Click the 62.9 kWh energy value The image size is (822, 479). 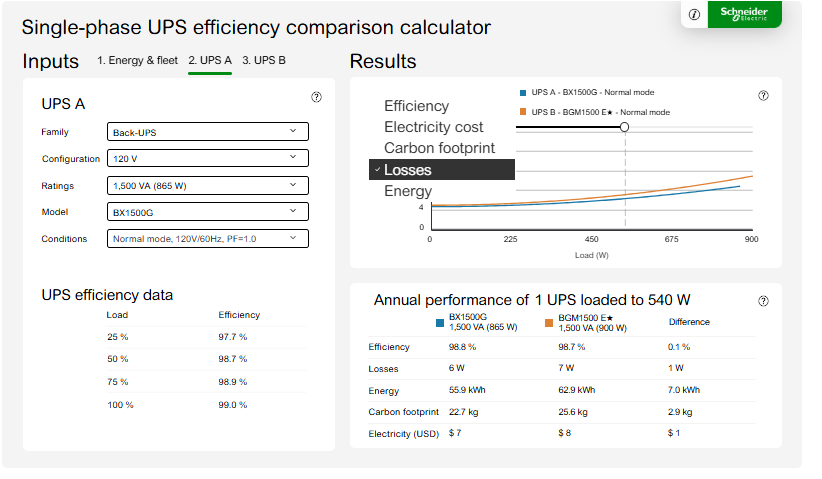577,390
